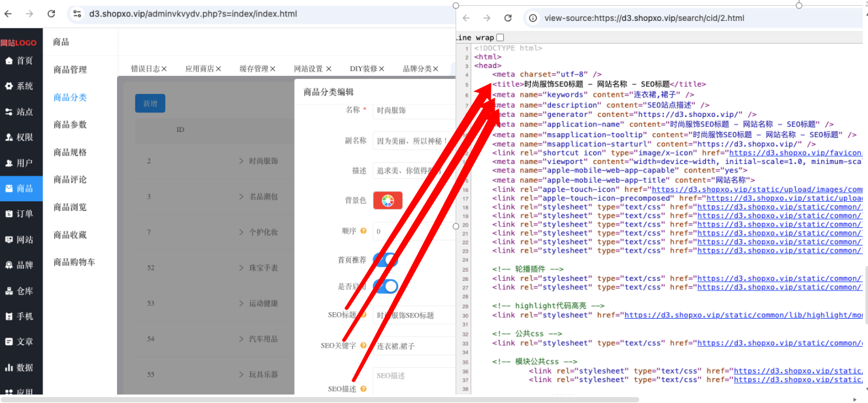Viewport: 868px width, 403px height.
Task: Toggle the 是否启用 switch
Action: tap(386, 286)
